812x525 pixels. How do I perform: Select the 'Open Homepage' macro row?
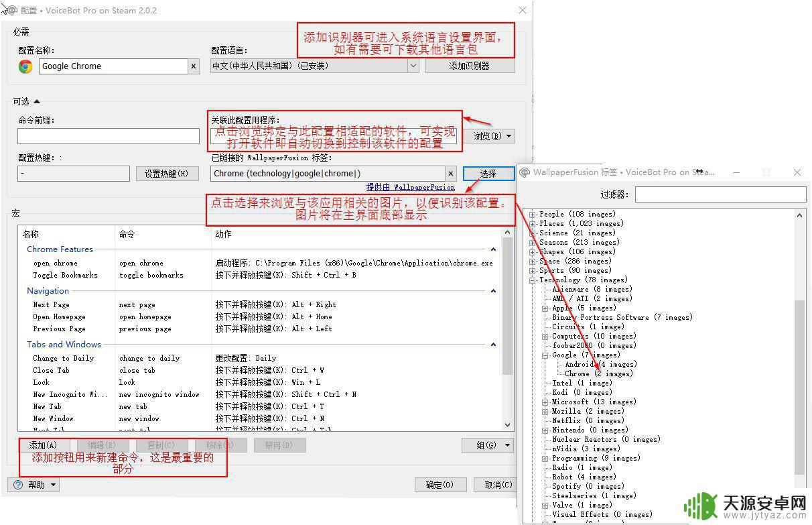[x=260, y=317]
